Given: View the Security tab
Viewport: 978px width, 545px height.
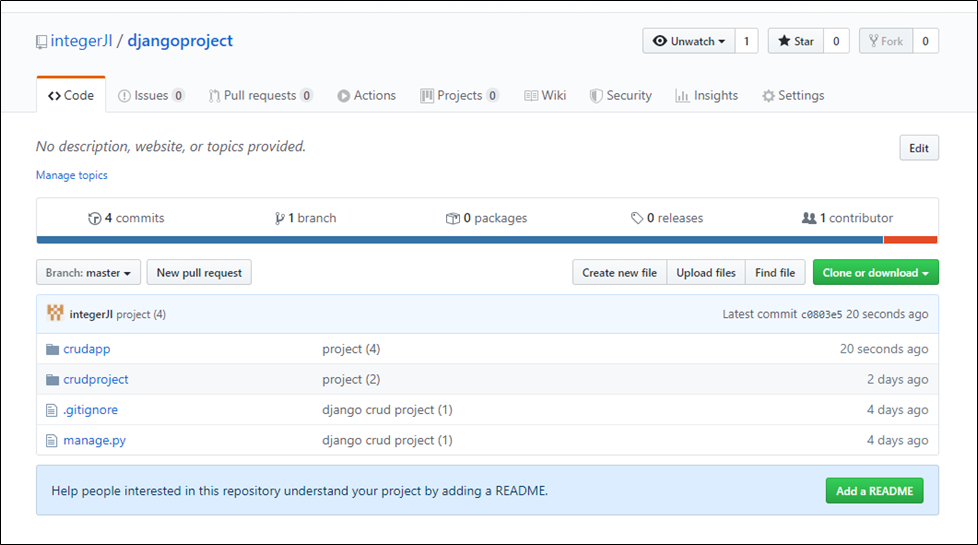Looking at the screenshot, I should pyautogui.click(x=621, y=95).
